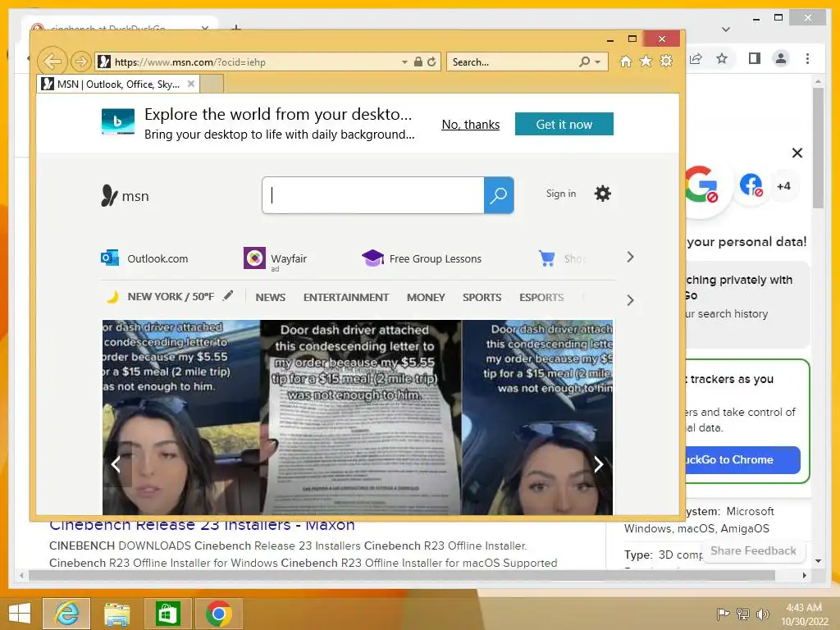Expand more quick links chevron
840x630 pixels.
point(630,257)
